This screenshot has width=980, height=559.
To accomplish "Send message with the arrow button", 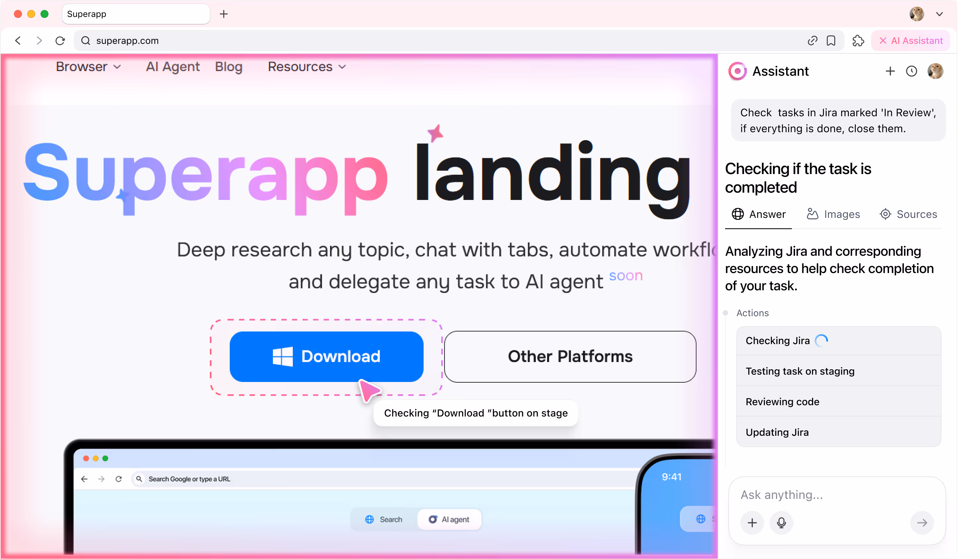I will coord(922,522).
